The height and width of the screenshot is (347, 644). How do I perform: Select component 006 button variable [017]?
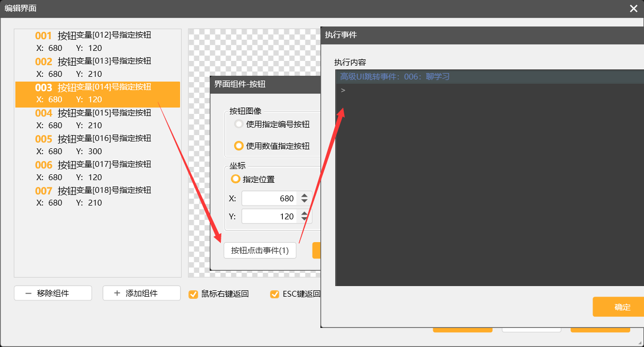click(x=97, y=171)
